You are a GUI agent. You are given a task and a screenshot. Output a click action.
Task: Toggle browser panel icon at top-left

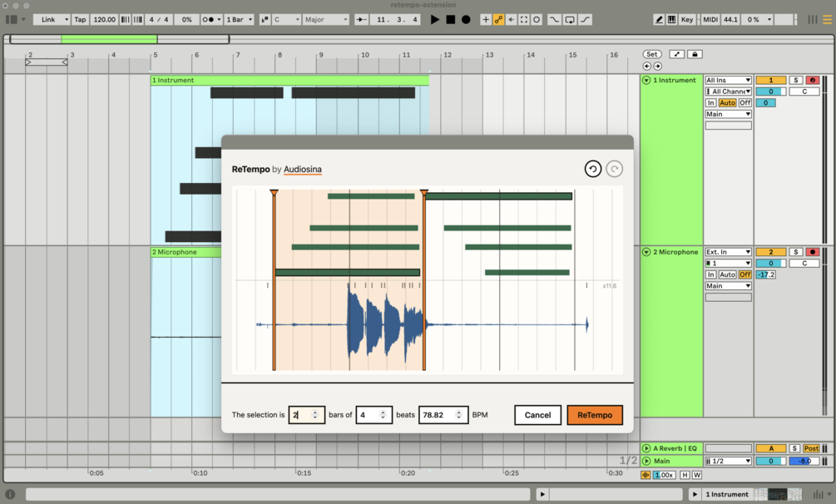11,20
